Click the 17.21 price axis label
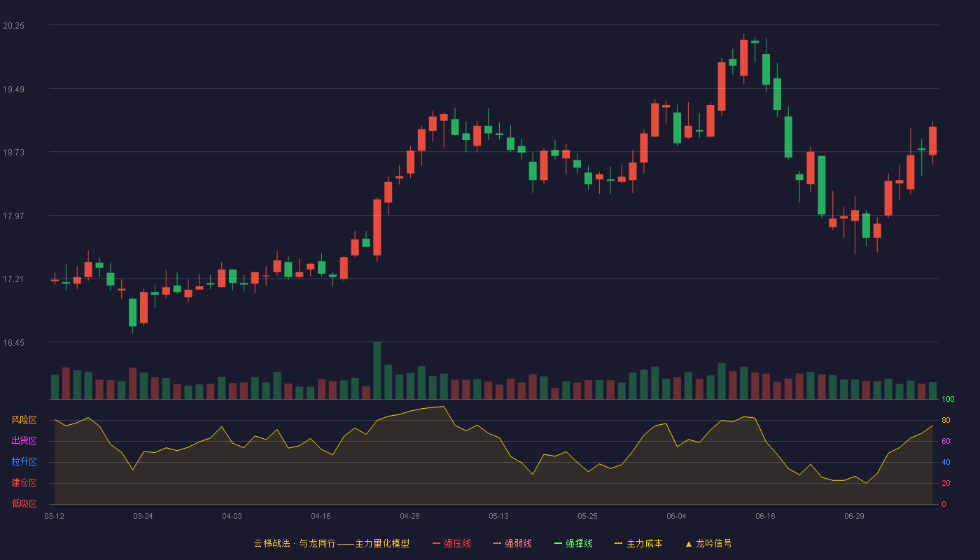 coord(13,279)
